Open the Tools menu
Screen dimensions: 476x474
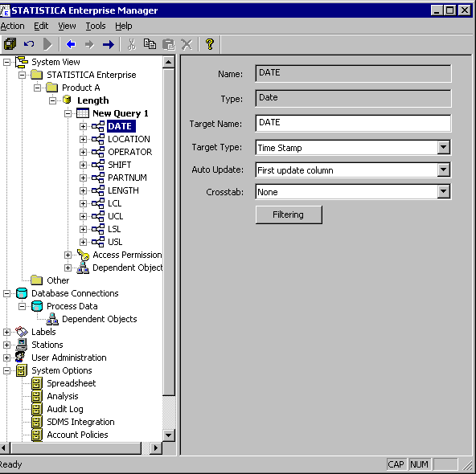click(x=96, y=26)
